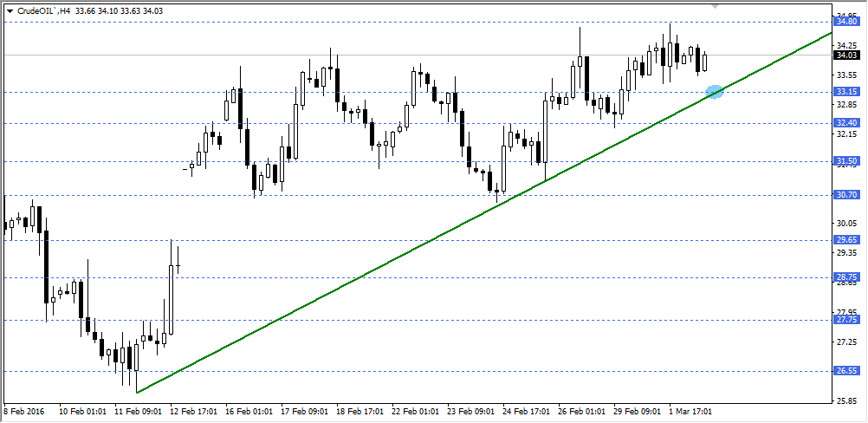Viewport: 868px width, 423px height.
Task: Click the triangle arrow before CrudeOIL title
Action: (x=10, y=10)
